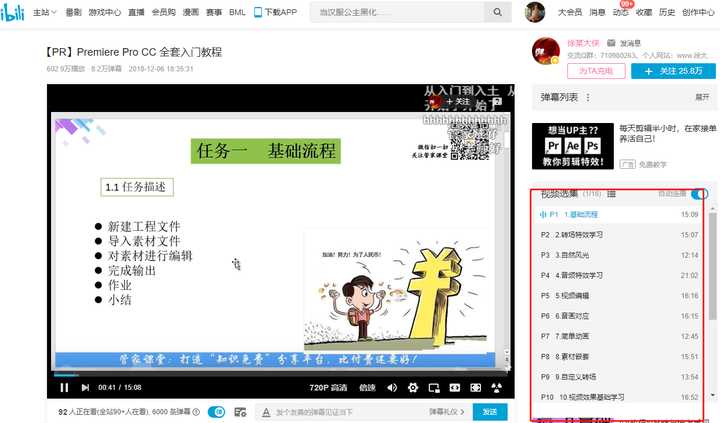This screenshot has width=720, height=423.
Task: Click the send message envelope icon
Action: pos(611,43)
